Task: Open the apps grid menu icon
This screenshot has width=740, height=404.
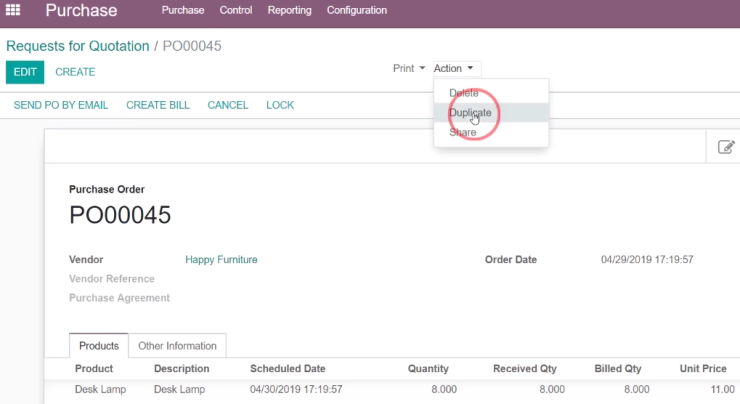Action: pos(13,10)
